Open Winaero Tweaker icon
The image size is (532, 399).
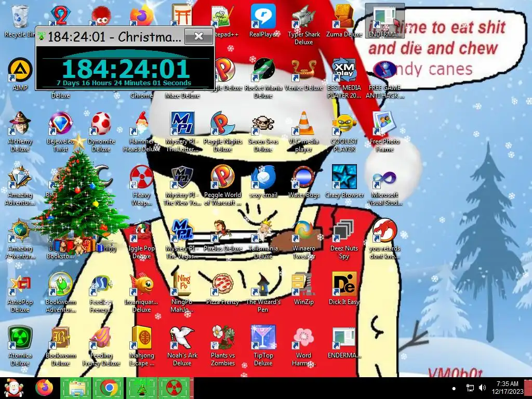[303, 239]
